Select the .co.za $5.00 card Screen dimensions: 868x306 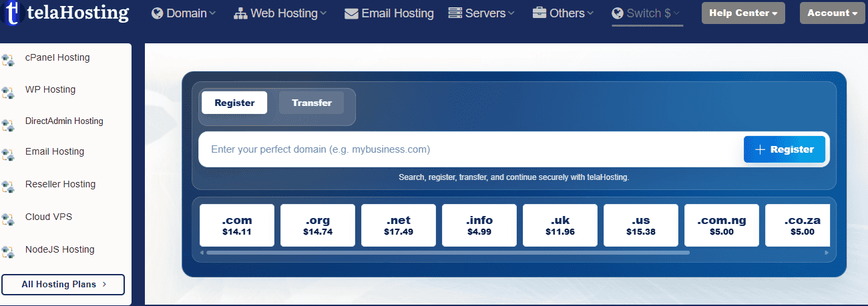[x=797, y=225]
